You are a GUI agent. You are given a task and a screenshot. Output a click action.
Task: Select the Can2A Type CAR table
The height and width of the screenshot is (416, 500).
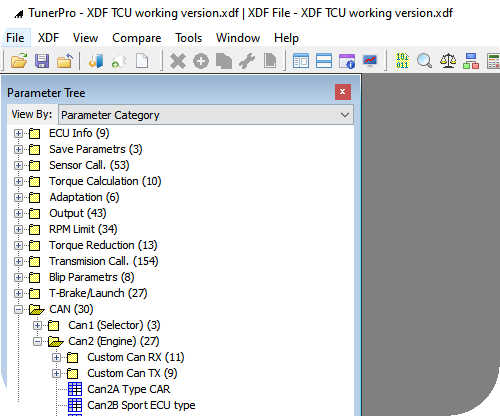(129, 389)
